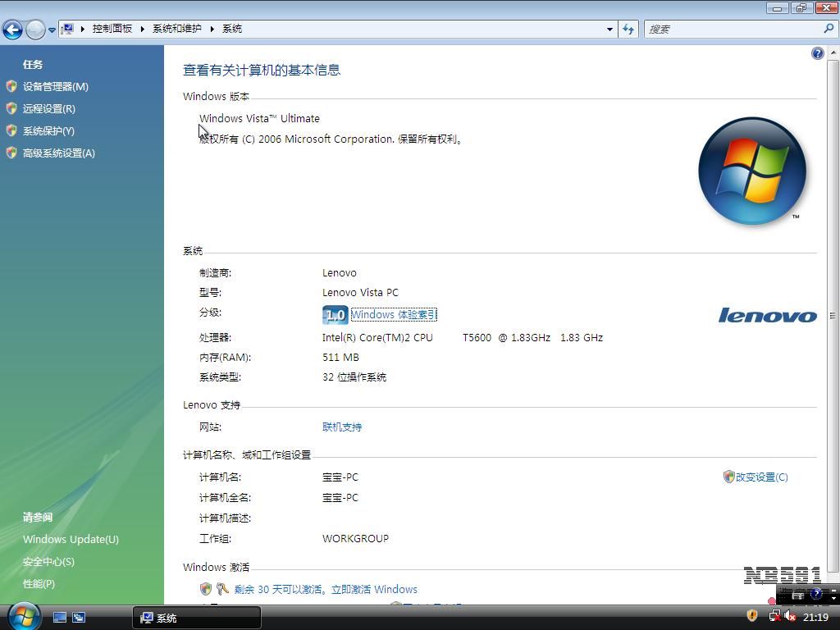840x630 pixels.
Task: Click the help question mark icon
Action: (817, 53)
